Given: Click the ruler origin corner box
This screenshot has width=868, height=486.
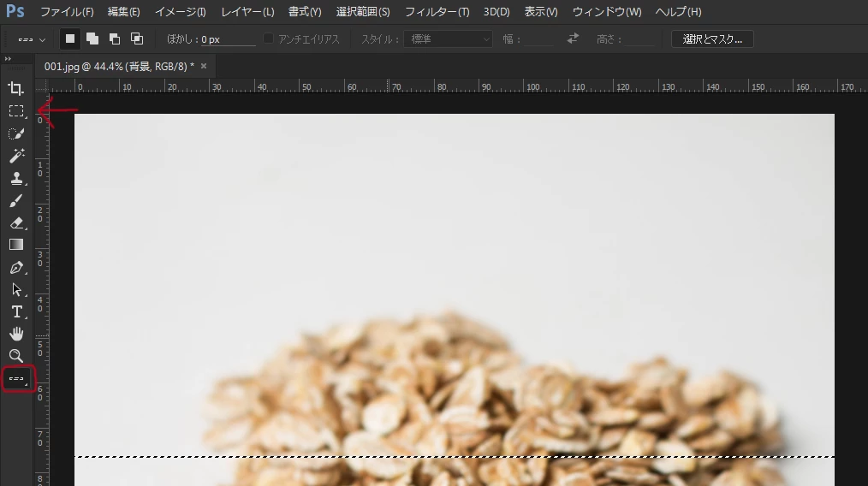Looking at the screenshot, I should click(x=42, y=86).
